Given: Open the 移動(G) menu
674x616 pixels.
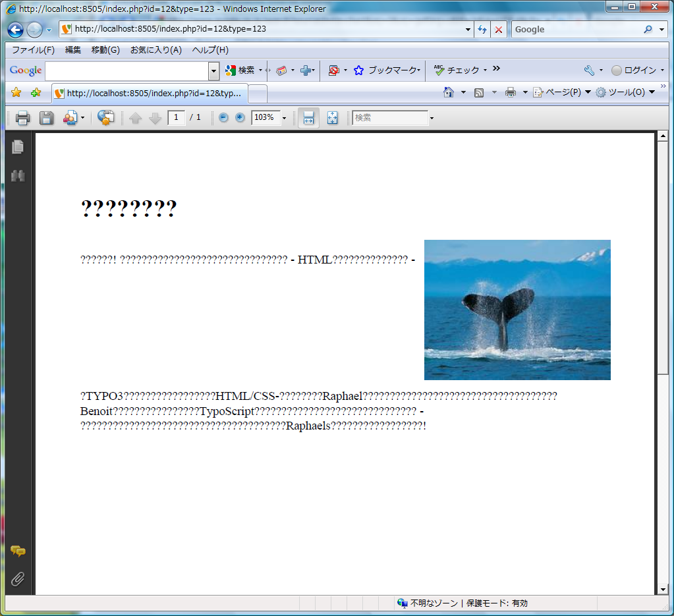Looking at the screenshot, I should 105,50.
